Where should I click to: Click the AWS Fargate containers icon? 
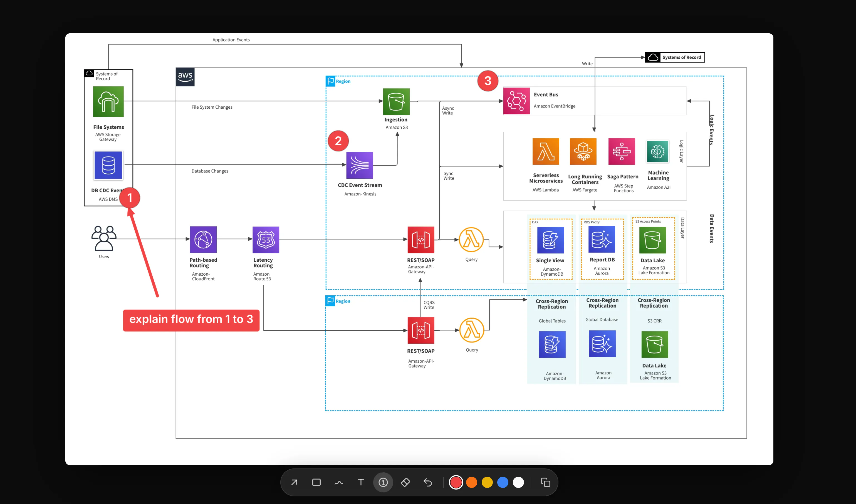[x=583, y=151]
